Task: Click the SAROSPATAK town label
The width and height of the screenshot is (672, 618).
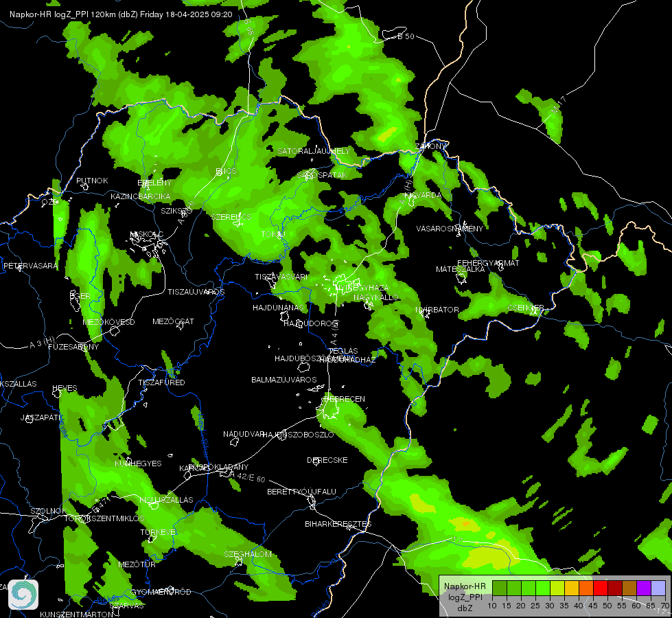Action: (x=323, y=175)
